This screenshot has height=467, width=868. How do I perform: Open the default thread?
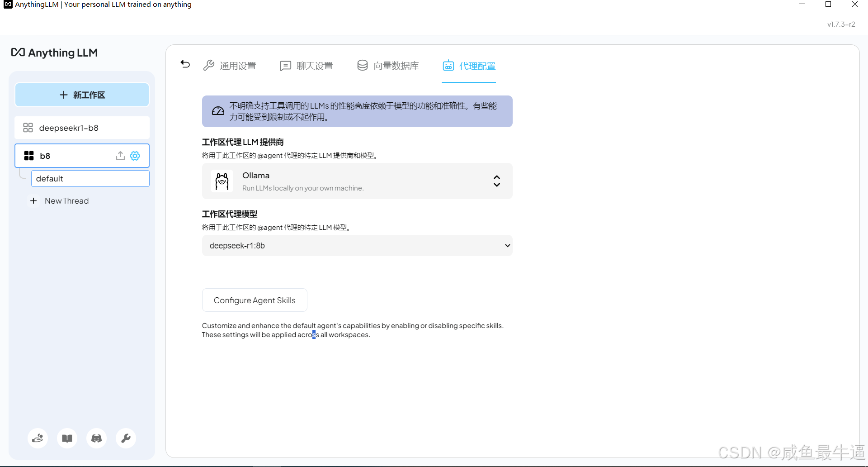coord(90,179)
